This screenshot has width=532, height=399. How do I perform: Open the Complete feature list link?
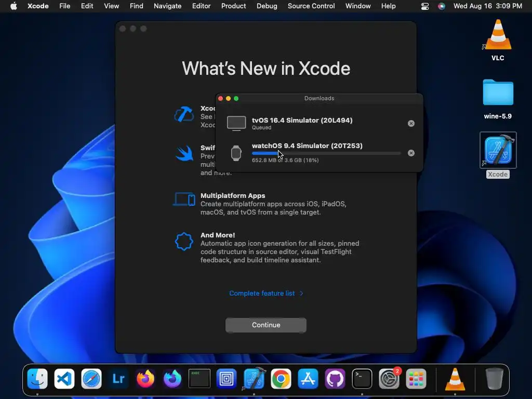[x=266, y=293]
